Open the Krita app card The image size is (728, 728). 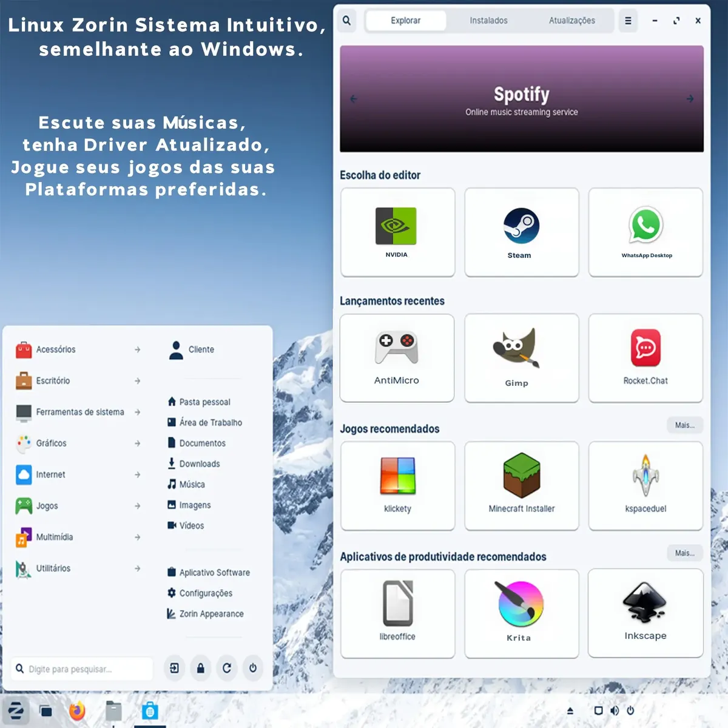pyautogui.click(x=522, y=613)
